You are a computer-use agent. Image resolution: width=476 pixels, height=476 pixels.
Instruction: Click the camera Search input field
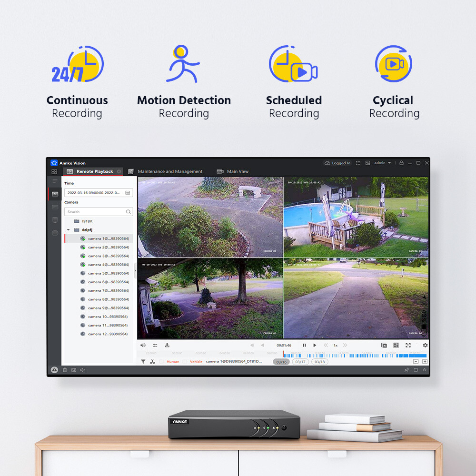[x=95, y=212]
